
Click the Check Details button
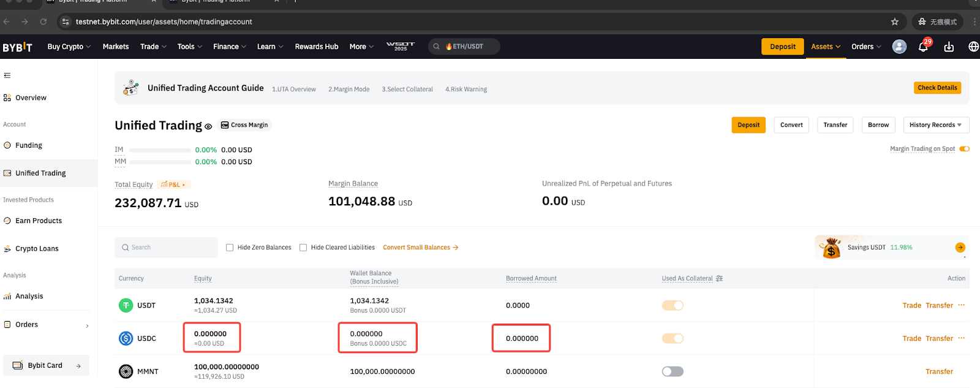tap(937, 88)
